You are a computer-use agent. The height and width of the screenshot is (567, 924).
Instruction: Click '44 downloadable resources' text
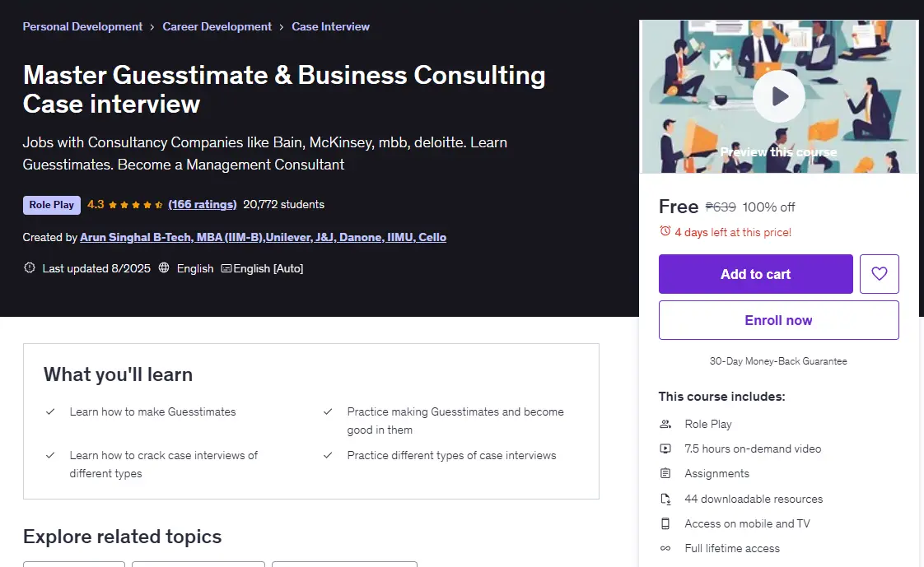click(753, 499)
